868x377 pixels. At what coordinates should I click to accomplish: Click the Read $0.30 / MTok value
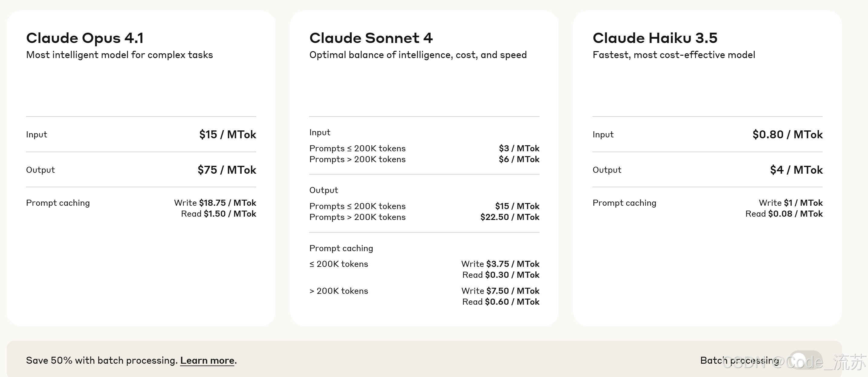click(501, 275)
